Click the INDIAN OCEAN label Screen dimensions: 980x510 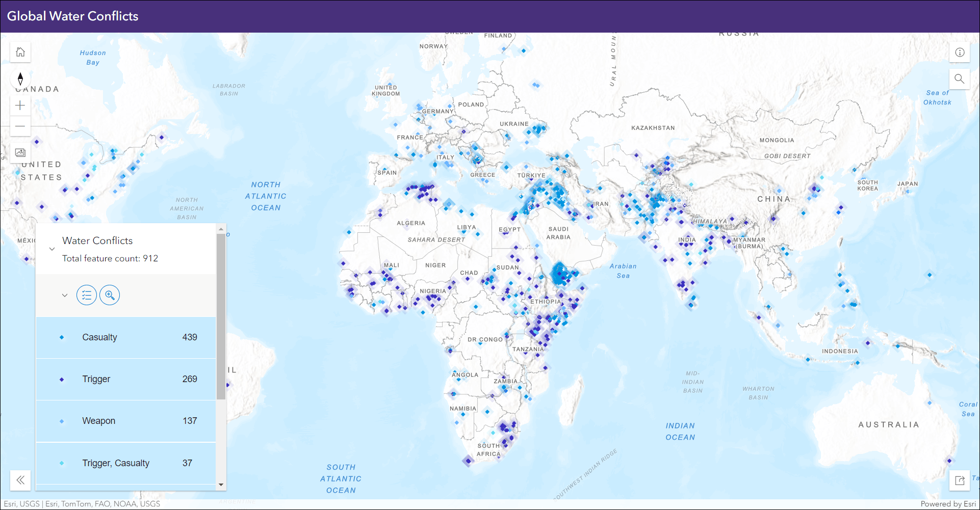point(680,432)
